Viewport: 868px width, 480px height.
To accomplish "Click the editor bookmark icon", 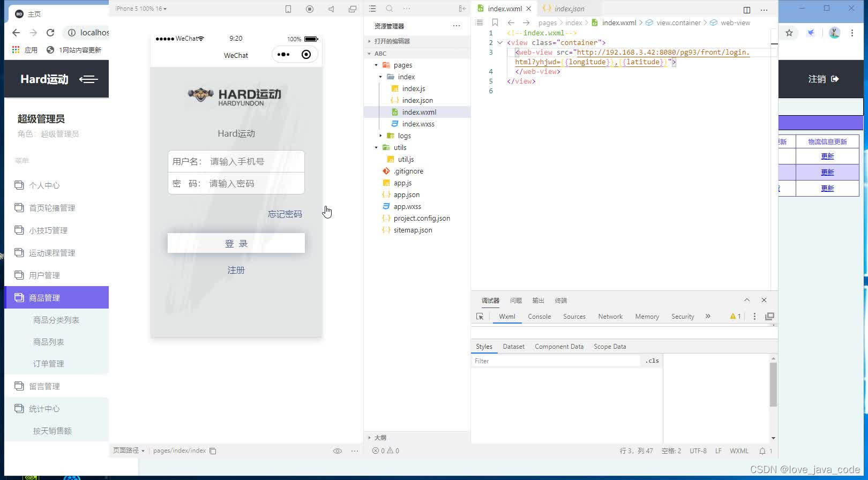I will coord(495,22).
